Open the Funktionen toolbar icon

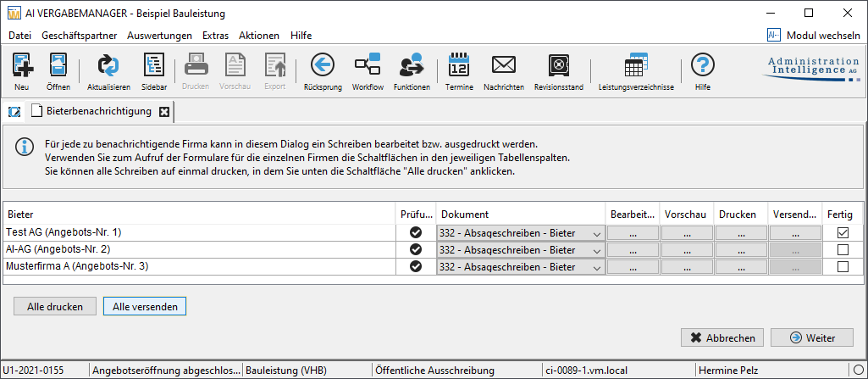412,65
